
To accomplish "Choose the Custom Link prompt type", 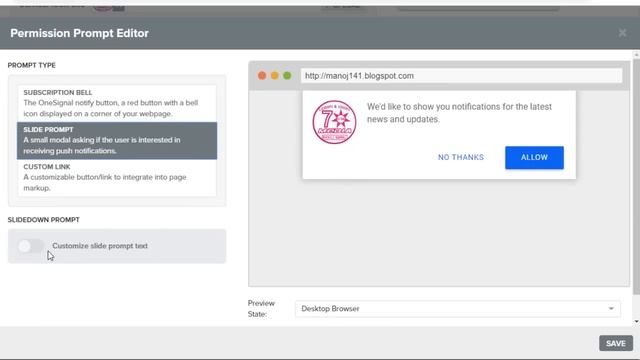I will pyautogui.click(x=117, y=178).
